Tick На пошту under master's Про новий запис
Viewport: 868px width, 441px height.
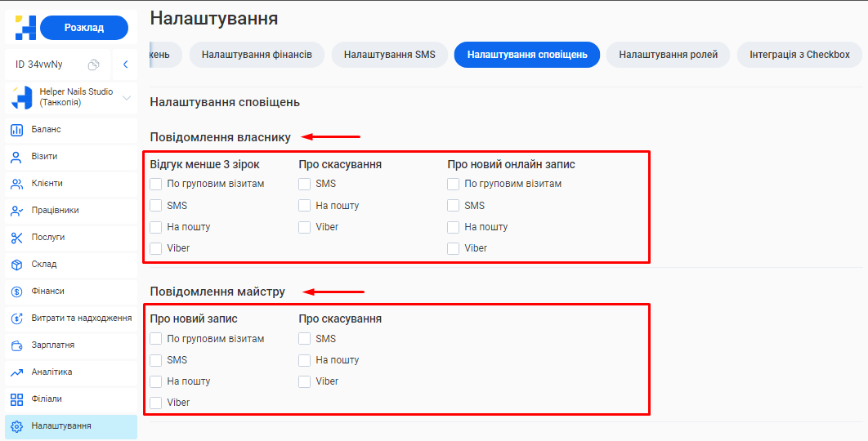click(x=156, y=381)
